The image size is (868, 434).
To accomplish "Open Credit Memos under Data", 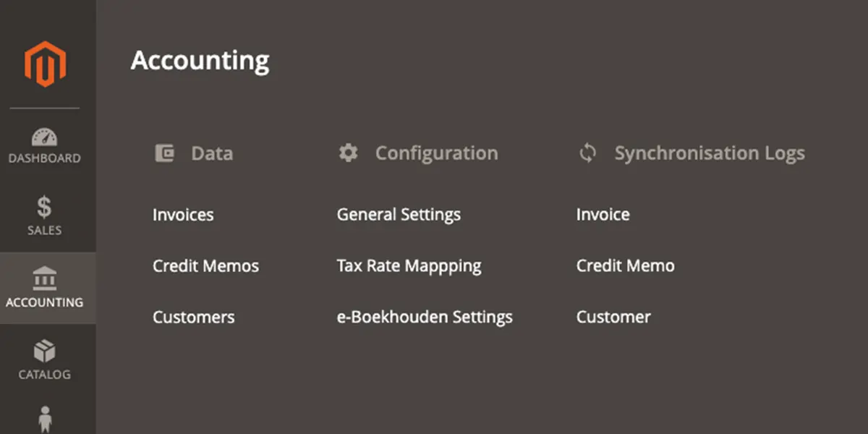I will point(205,266).
